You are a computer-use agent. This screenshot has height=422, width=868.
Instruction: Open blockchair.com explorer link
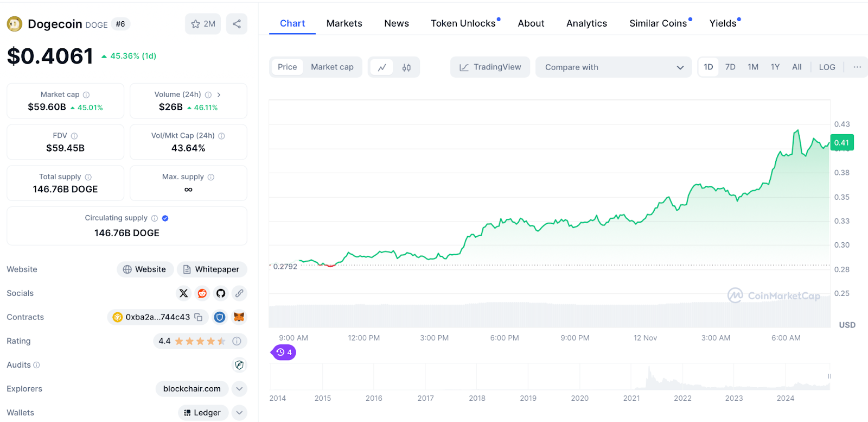point(192,389)
